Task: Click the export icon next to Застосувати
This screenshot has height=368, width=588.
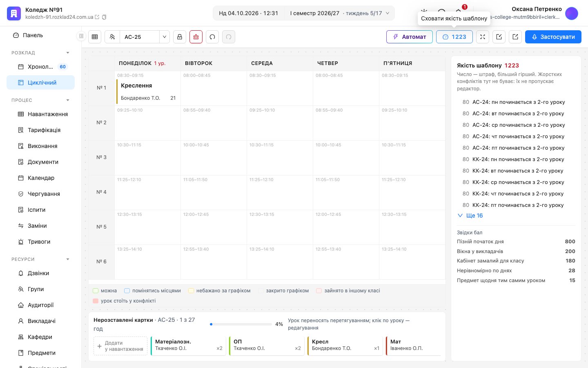Action: click(515, 37)
